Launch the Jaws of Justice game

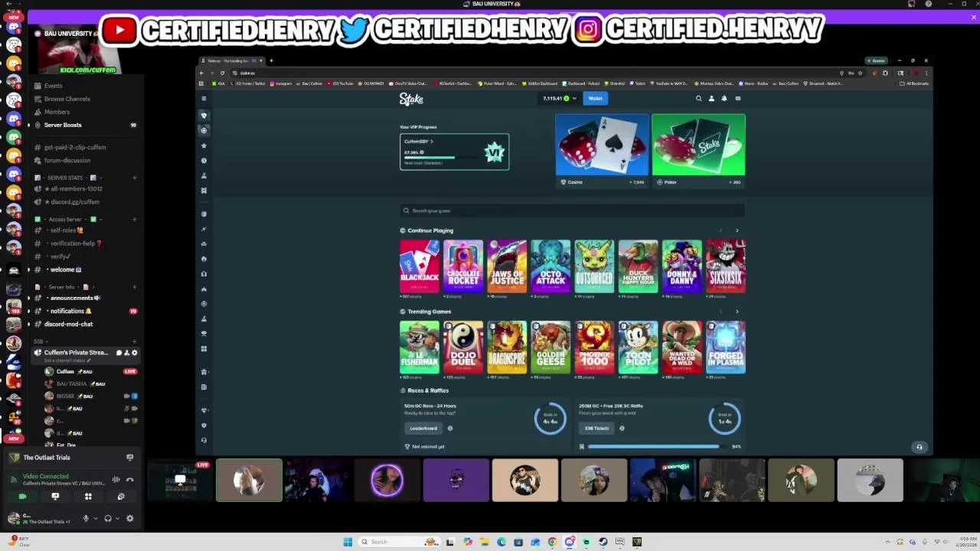point(507,266)
